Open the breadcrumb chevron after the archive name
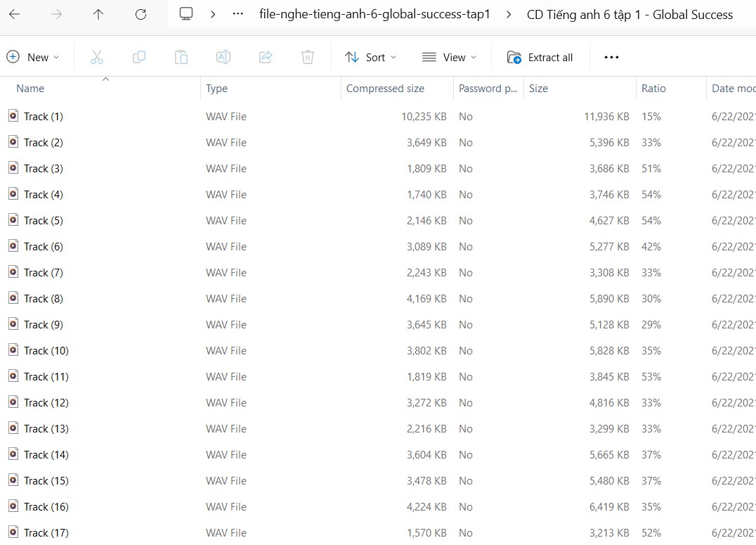 tap(508, 14)
